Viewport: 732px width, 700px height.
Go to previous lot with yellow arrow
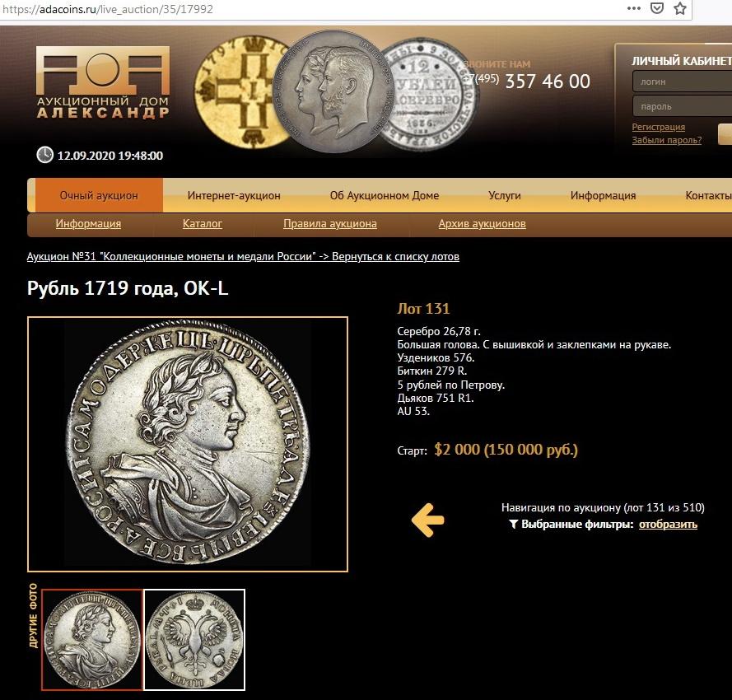coord(427,520)
